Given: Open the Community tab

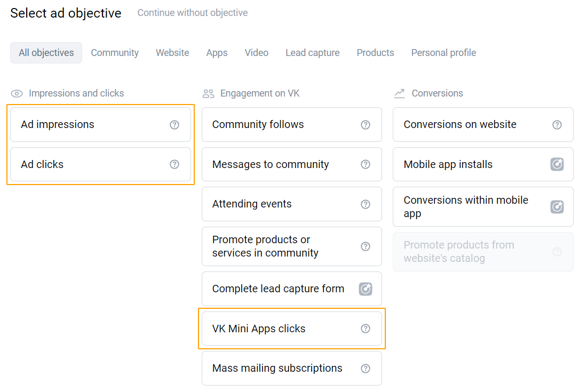Looking at the screenshot, I should 115,53.
